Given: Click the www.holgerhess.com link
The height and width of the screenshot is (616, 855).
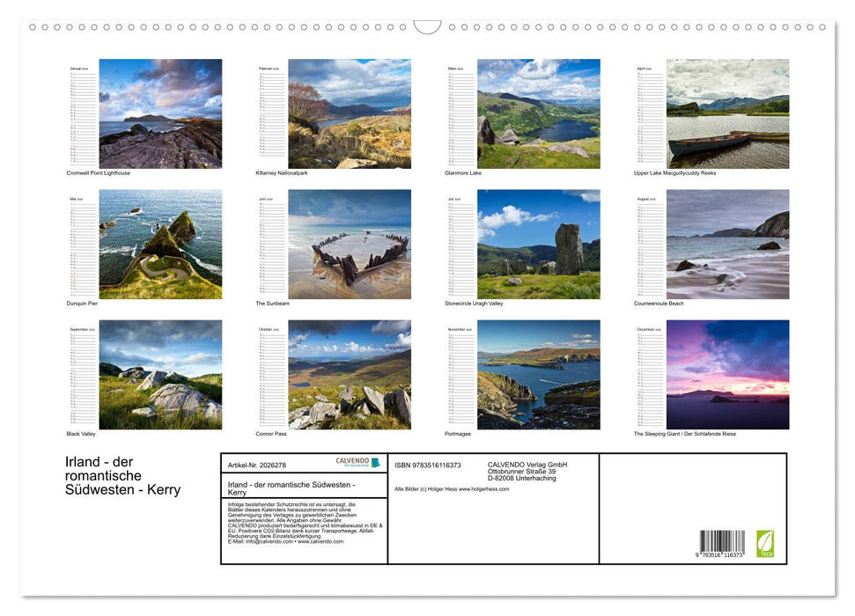Looking at the screenshot, I should 483,488.
